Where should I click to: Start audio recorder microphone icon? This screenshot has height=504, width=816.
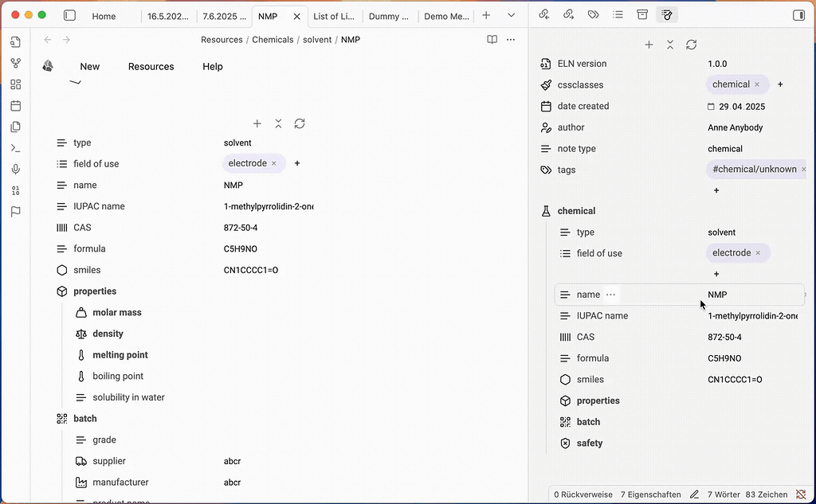pyautogui.click(x=16, y=169)
